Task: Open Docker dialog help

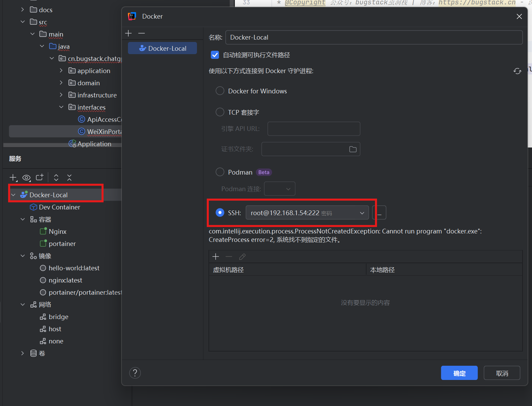Action: pyautogui.click(x=135, y=373)
